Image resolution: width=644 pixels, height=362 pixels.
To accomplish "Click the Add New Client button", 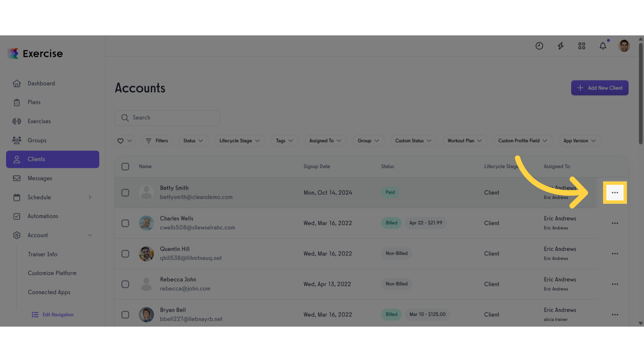I will click(x=600, y=88).
